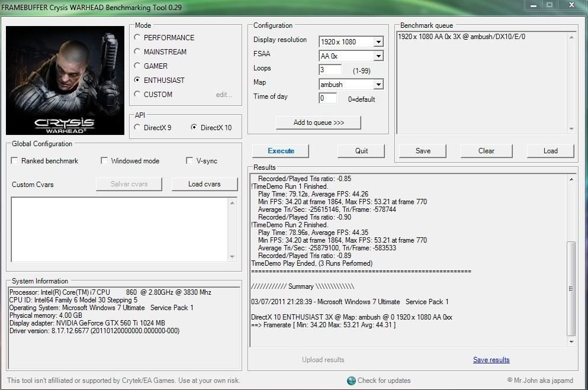Toggle the V-sync checkbox
The height and width of the screenshot is (390, 588).
click(189, 161)
